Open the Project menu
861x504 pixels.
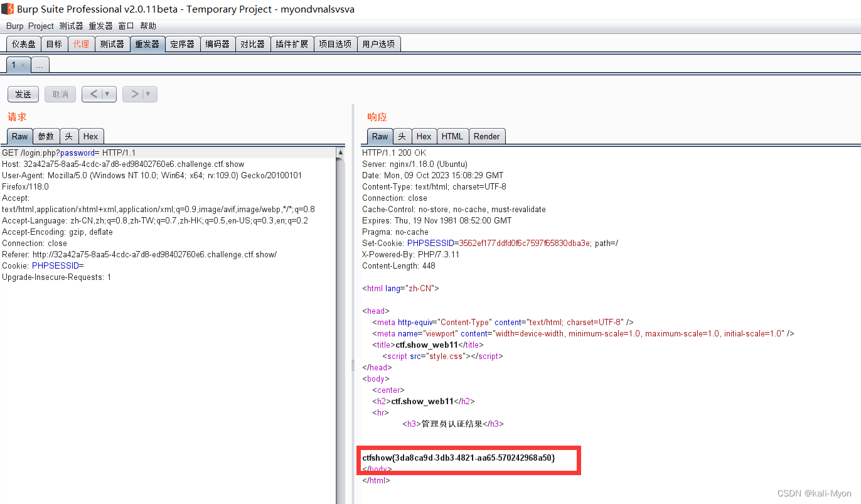tap(41, 26)
